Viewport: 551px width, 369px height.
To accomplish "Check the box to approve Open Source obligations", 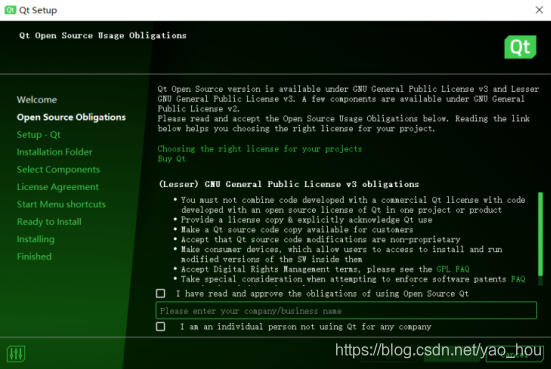I will point(161,293).
